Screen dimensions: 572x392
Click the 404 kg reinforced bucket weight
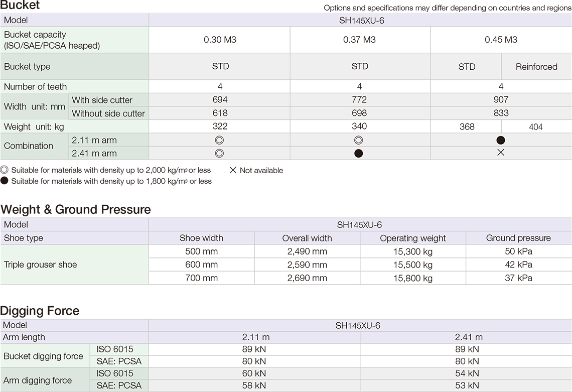click(536, 127)
